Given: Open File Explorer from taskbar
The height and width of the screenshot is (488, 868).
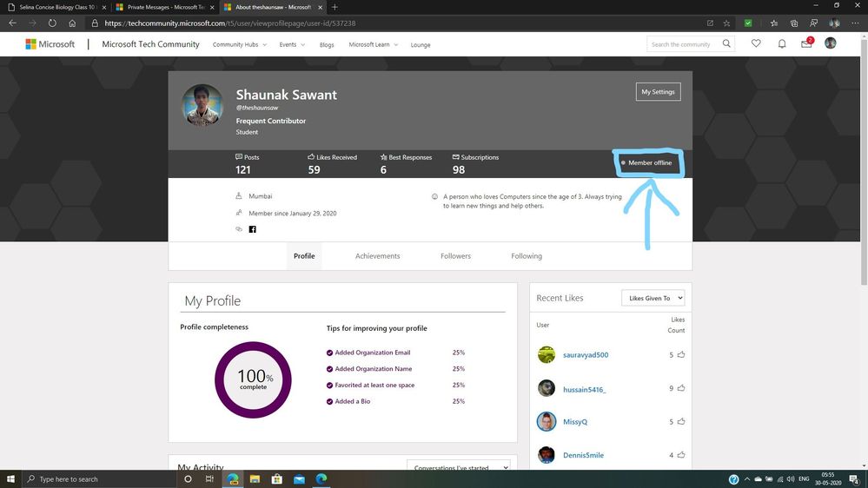Looking at the screenshot, I should (x=255, y=479).
